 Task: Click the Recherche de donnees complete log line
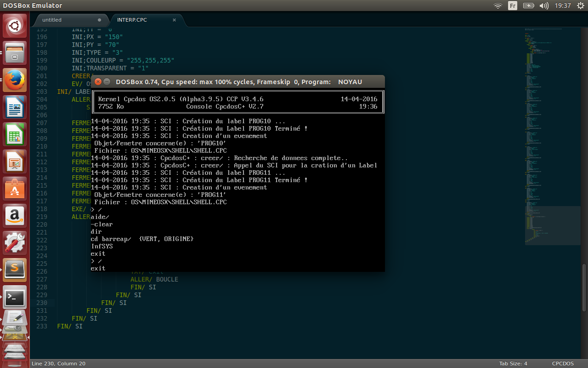point(220,158)
